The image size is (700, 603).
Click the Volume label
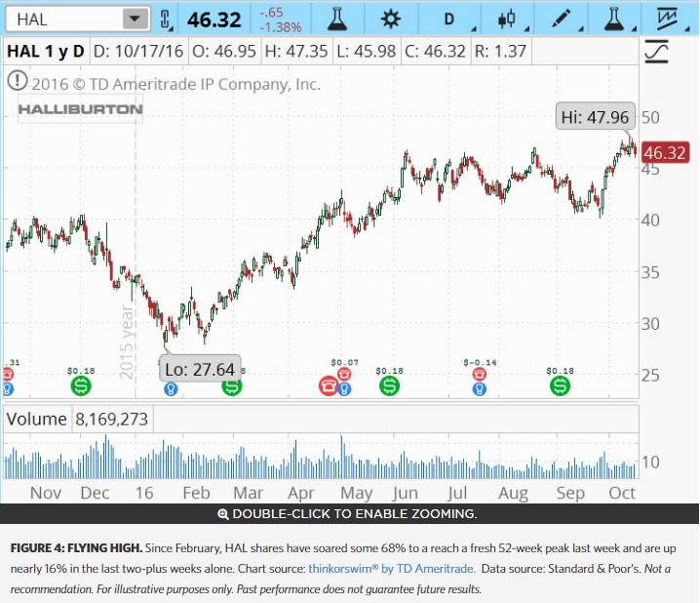pos(37,419)
